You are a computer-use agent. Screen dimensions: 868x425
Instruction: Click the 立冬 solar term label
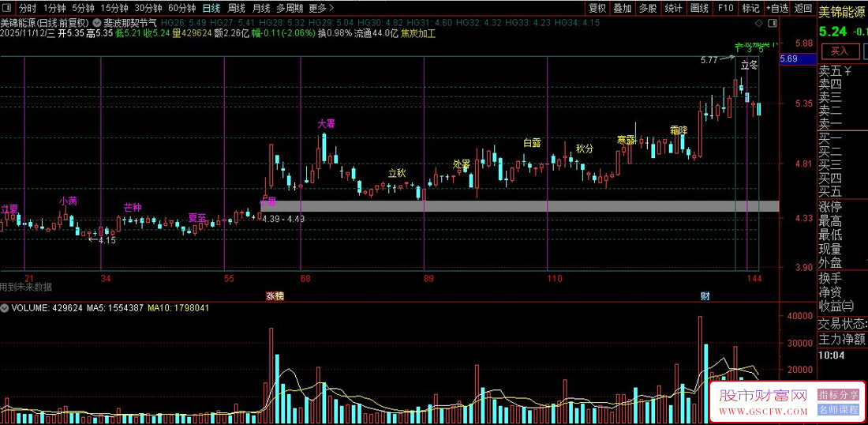[750, 65]
